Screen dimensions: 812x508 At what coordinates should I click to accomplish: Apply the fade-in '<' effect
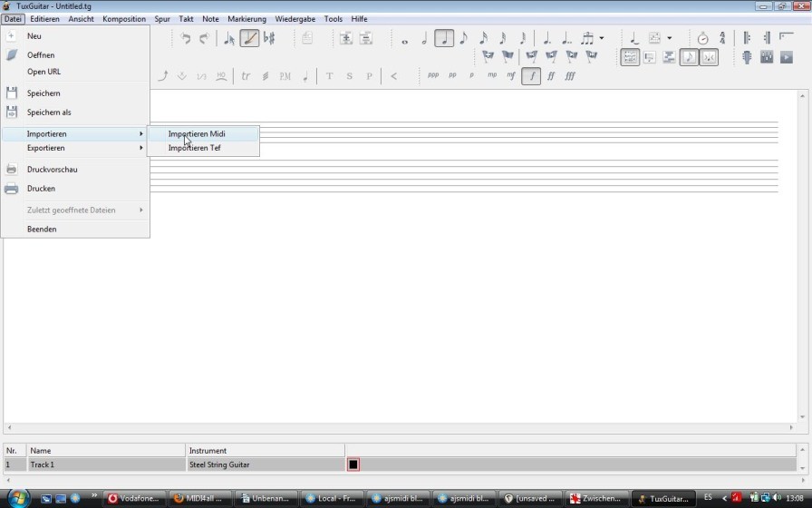click(393, 75)
